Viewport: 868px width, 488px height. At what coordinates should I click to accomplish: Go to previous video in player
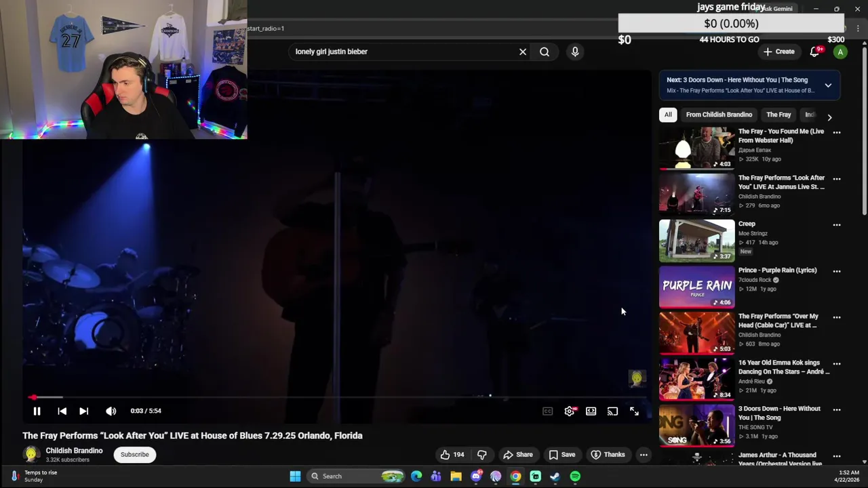tap(62, 411)
